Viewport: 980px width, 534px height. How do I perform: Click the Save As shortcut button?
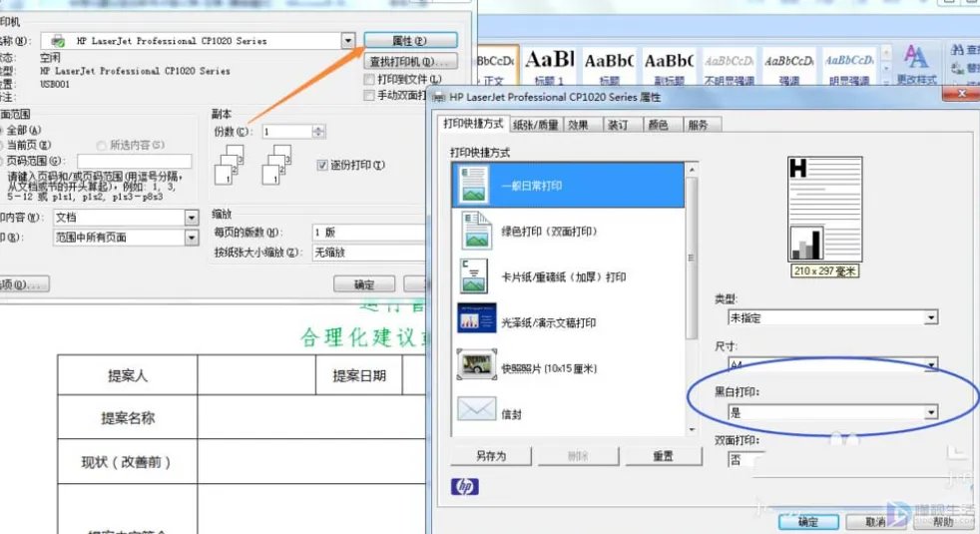491,456
